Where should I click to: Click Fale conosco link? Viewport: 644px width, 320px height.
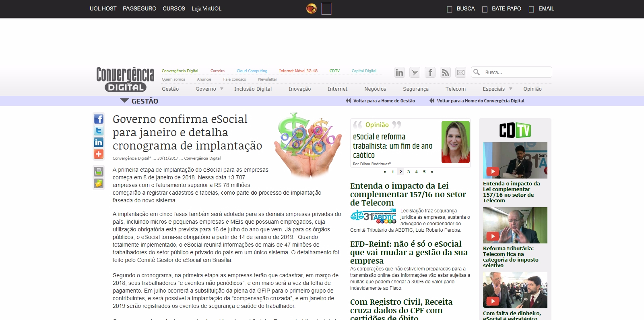tap(235, 79)
